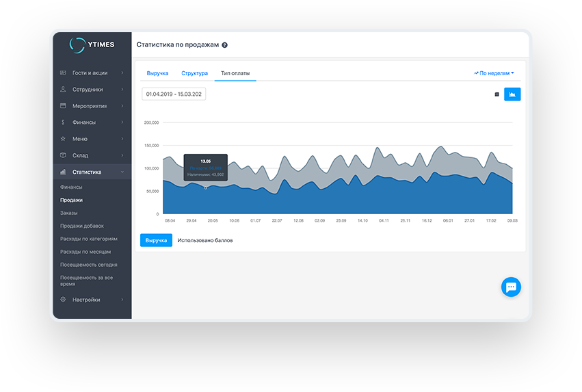Go to Посещаемость сегодня page
Viewport: 582px width, 392px height.
pos(88,264)
